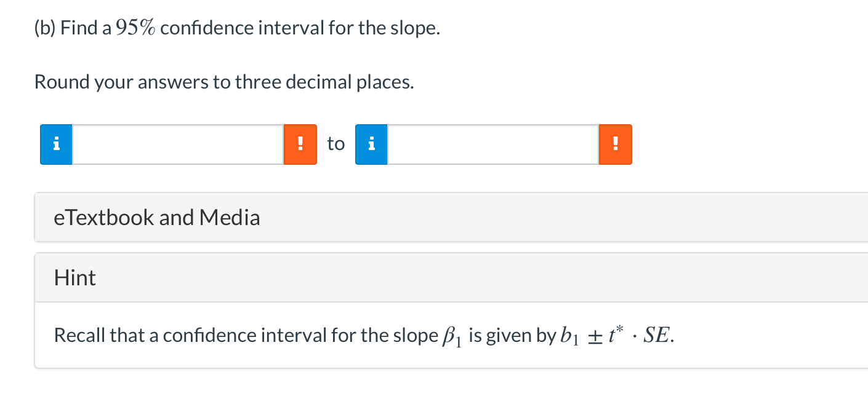Click inside the first confidence interval answer box
Screen dimensions: 868x396
click(179, 144)
